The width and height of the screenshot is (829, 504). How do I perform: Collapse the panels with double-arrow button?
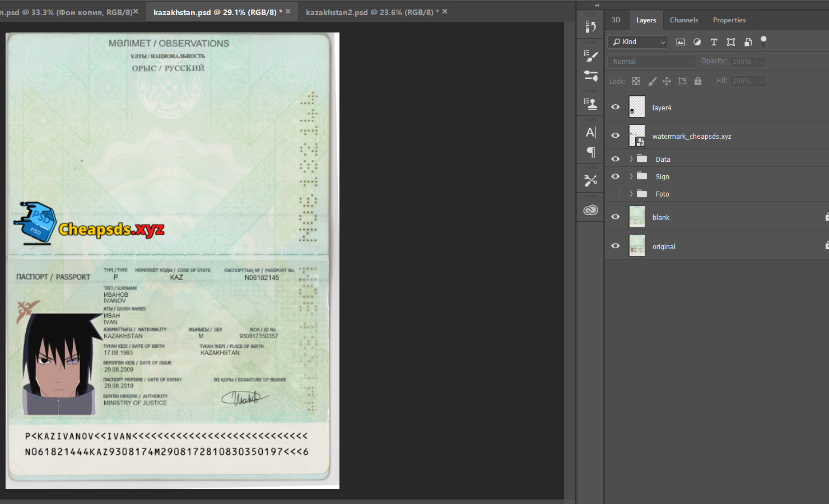pyautogui.click(x=597, y=5)
